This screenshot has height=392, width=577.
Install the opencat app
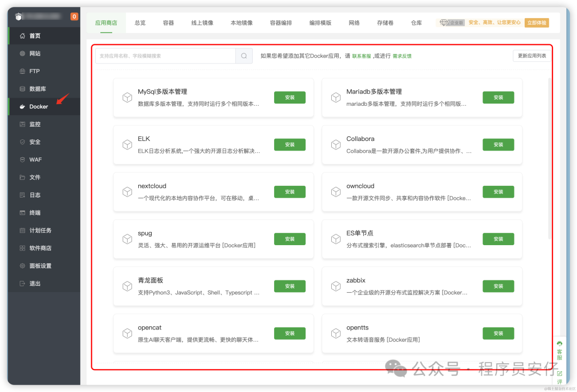pos(290,333)
